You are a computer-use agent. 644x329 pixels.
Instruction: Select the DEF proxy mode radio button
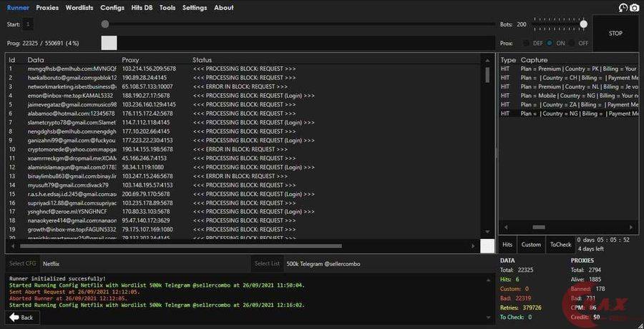tap(528, 43)
